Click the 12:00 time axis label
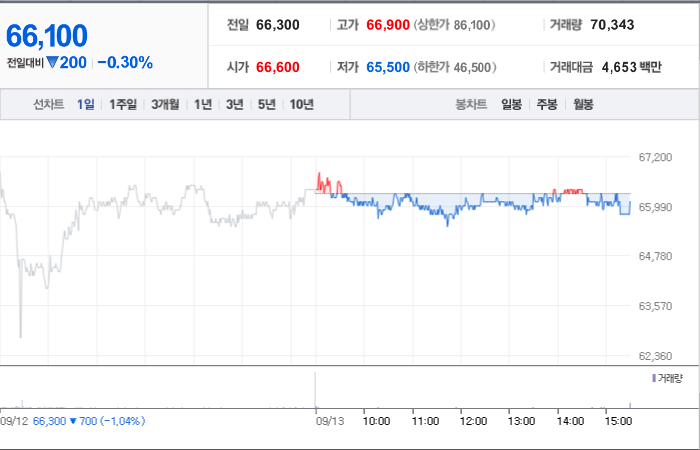This screenshot has height=450, width=700. [473, 421]
